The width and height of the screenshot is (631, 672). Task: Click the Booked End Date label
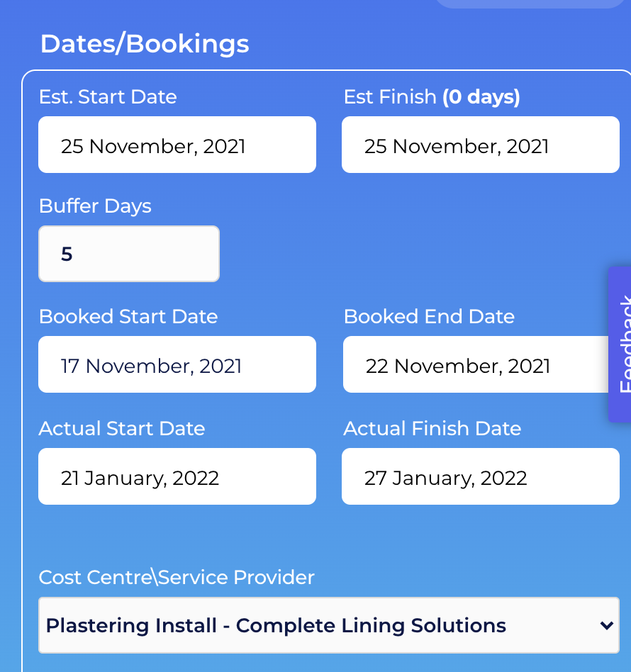(x=429, y=317)
